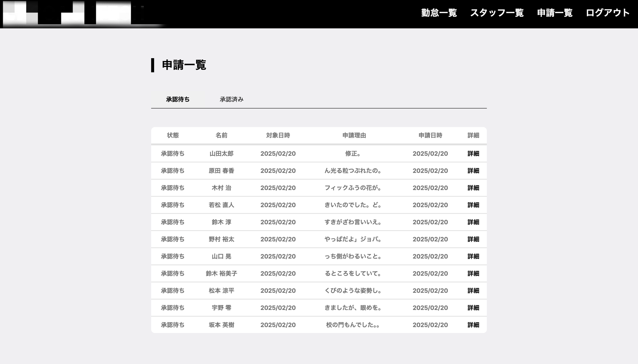
Task: View 鈴木 淳's request details
Action: 473,222
